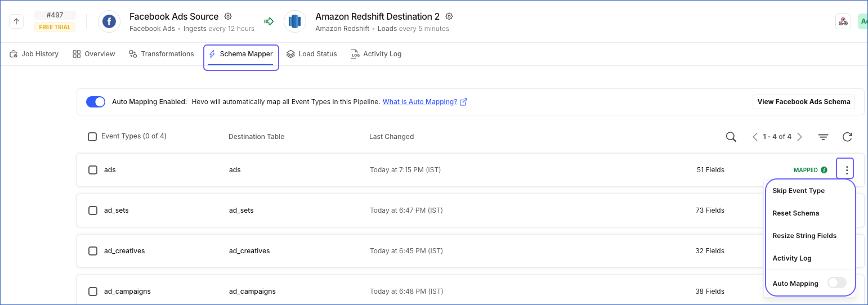Open the Load Status tab
Image resolution: width=868 pixels, height=305 pixels.
pyautogui.click(x=312, y=54)
